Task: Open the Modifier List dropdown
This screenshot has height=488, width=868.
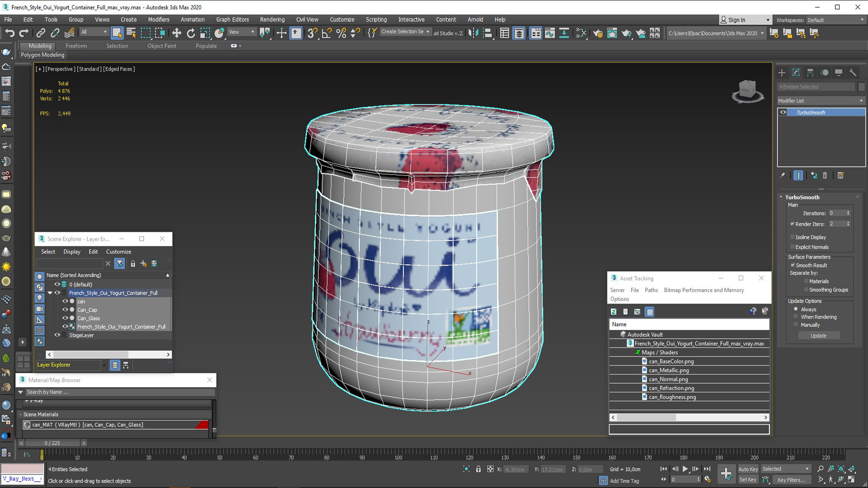Action: coord(821,101)
